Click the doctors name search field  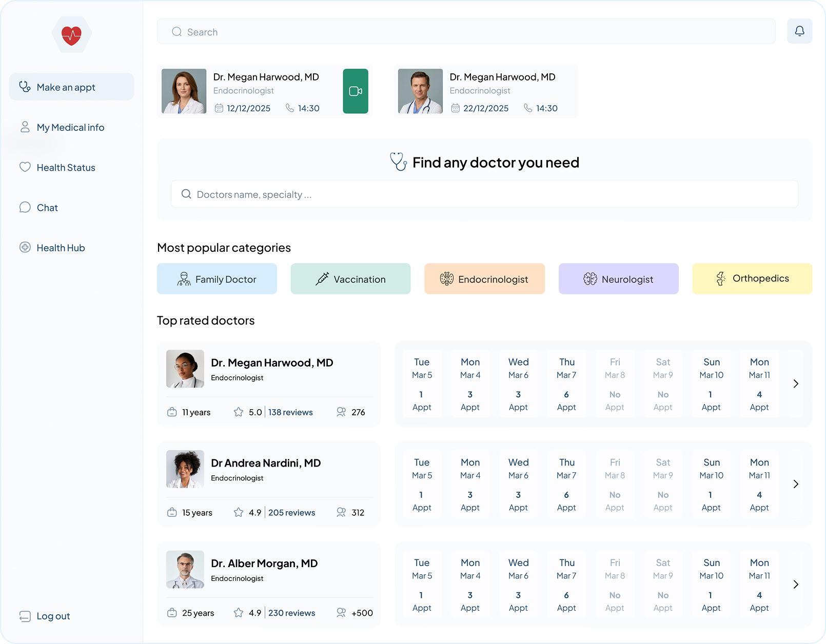coord(484,194)
